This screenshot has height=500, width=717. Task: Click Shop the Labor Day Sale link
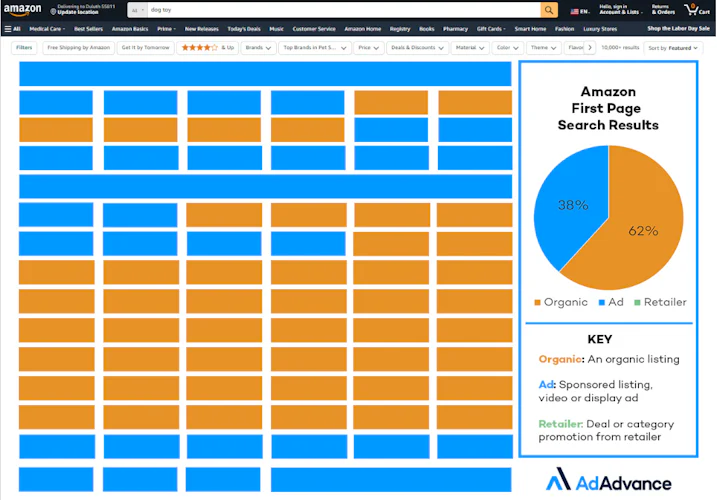[x=678, y=29]
